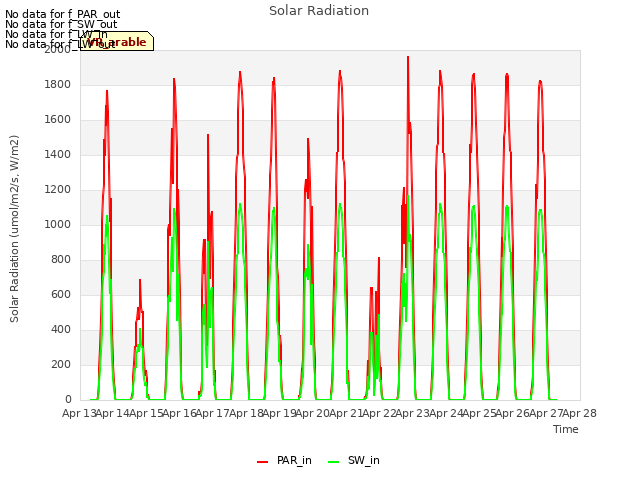
Task: Click the tallest PAR_in peak near Apr 23
Action: [408, 58]
